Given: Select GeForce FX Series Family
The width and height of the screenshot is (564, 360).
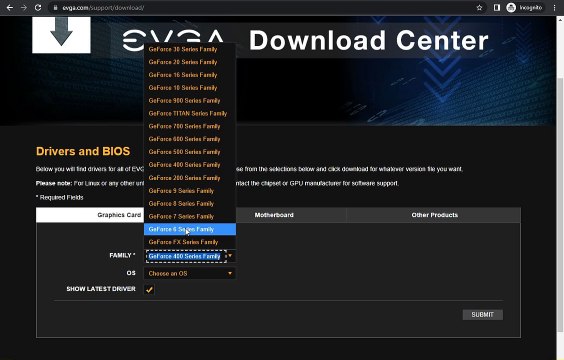Looking at the screenshot, I should pos(190,242).
